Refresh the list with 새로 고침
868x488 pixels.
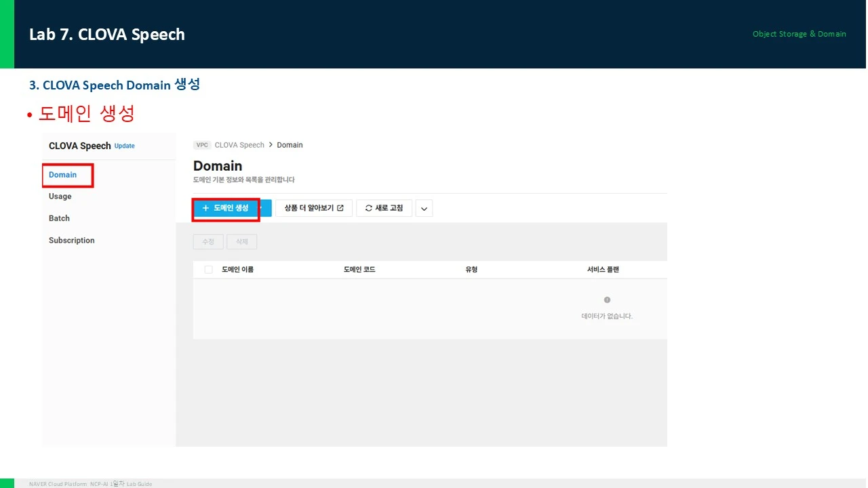(384, 208)
